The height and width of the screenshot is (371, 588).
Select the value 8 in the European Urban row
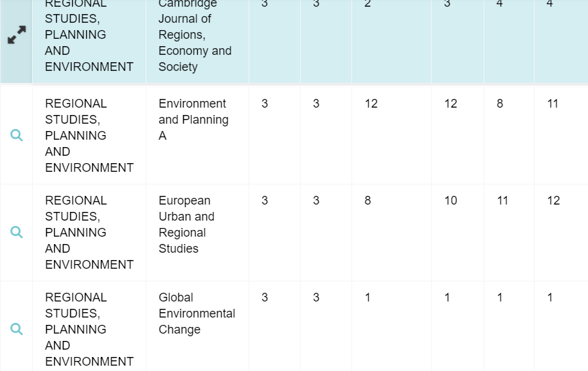(x=367, y=201)
